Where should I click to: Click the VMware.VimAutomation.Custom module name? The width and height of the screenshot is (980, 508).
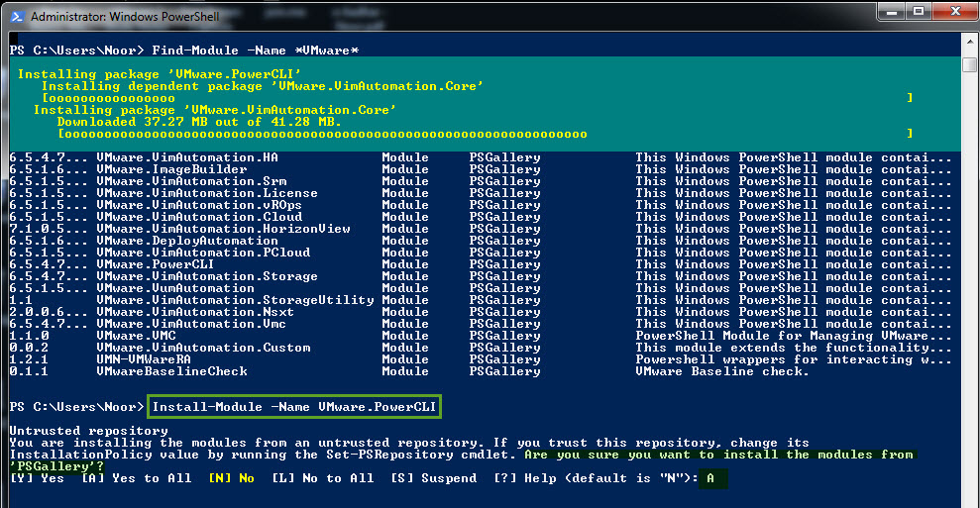pos(203,348)
